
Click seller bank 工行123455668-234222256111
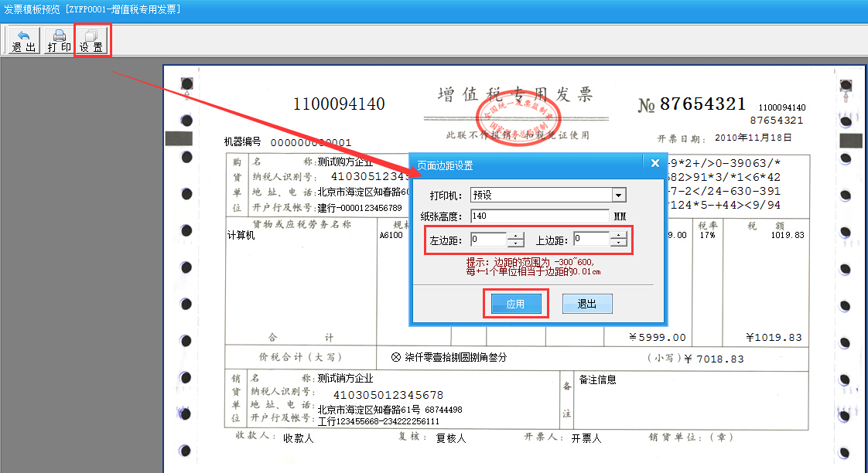click(378, 421)
